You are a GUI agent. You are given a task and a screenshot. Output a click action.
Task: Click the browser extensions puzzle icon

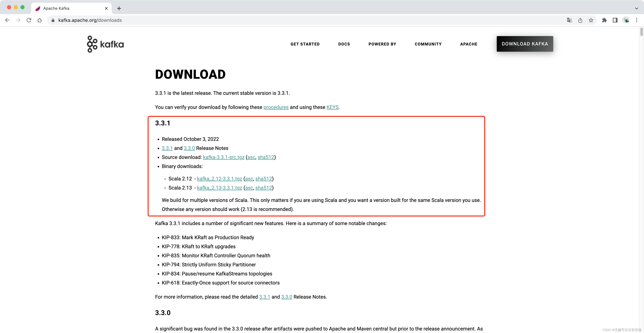603,20
